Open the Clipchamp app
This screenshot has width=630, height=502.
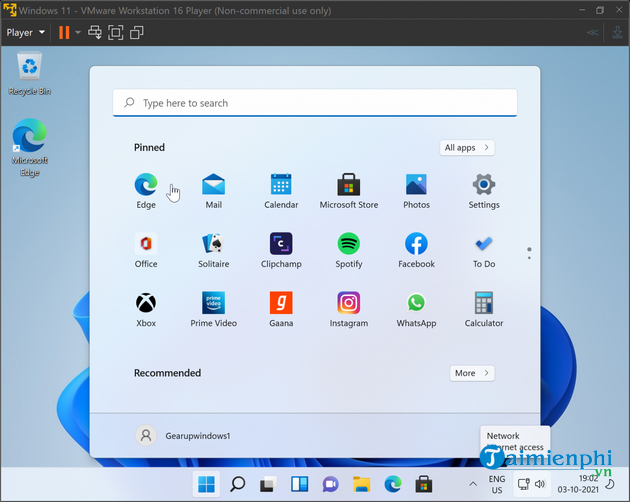[281, 250]
